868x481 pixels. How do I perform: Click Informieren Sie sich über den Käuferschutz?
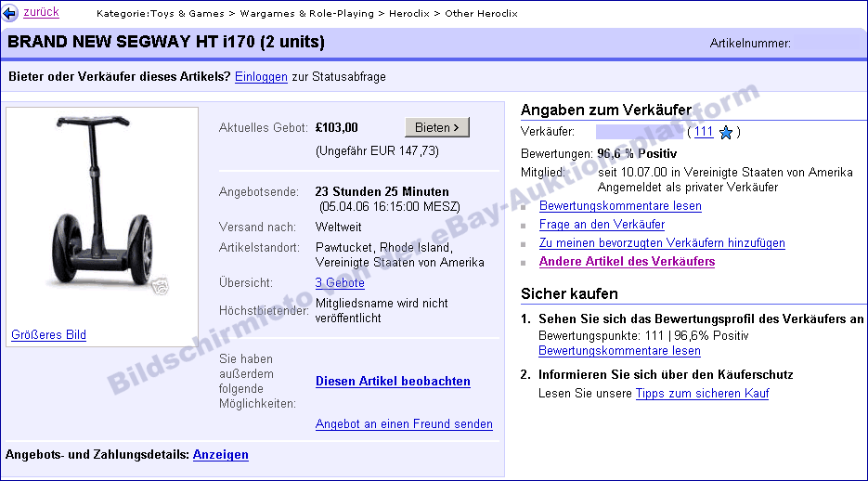[x=666, y=375]
